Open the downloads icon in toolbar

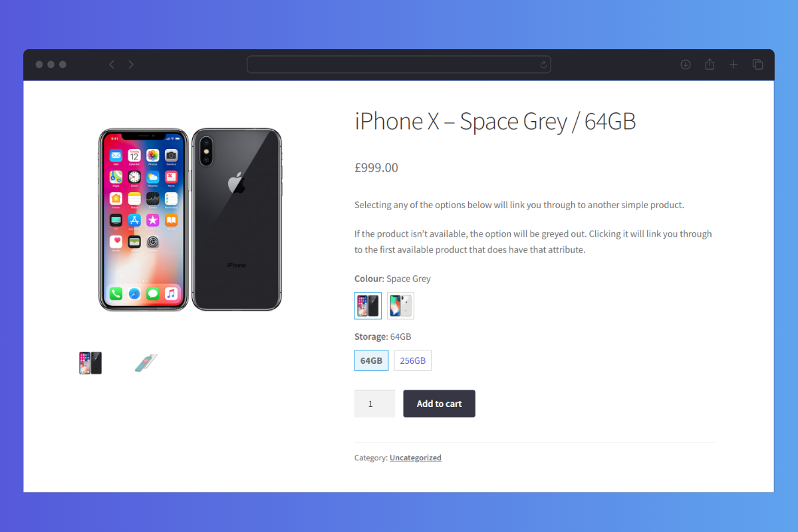686,65
